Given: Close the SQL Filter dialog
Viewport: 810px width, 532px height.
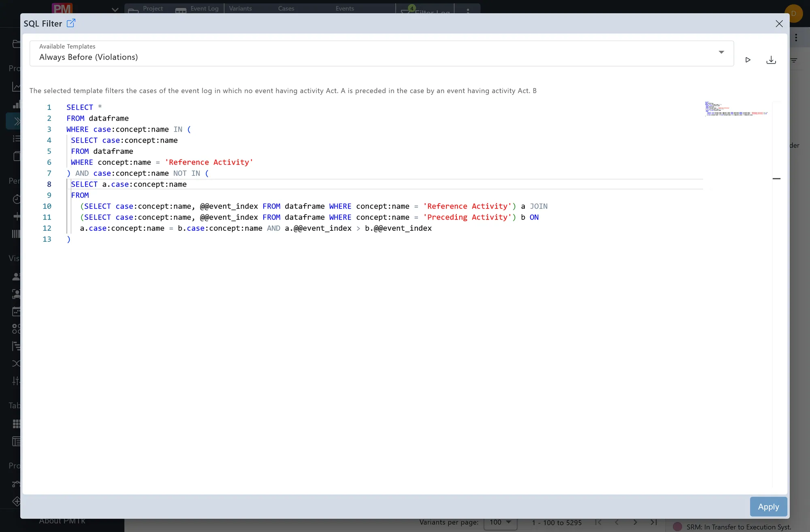Looking at the screenshot, I should [779, 23].
